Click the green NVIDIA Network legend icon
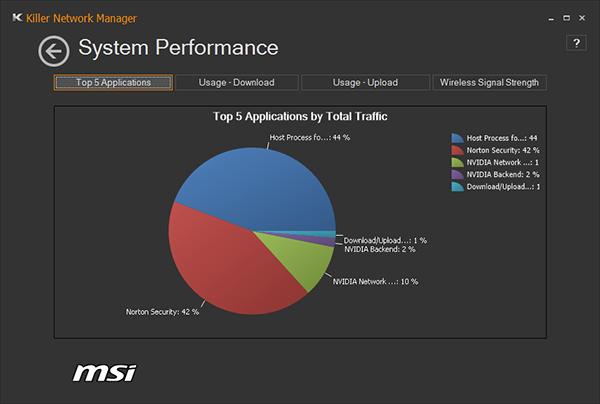Image resolution: width=600 pixels, height=404 pixels. tap(457, 162)
